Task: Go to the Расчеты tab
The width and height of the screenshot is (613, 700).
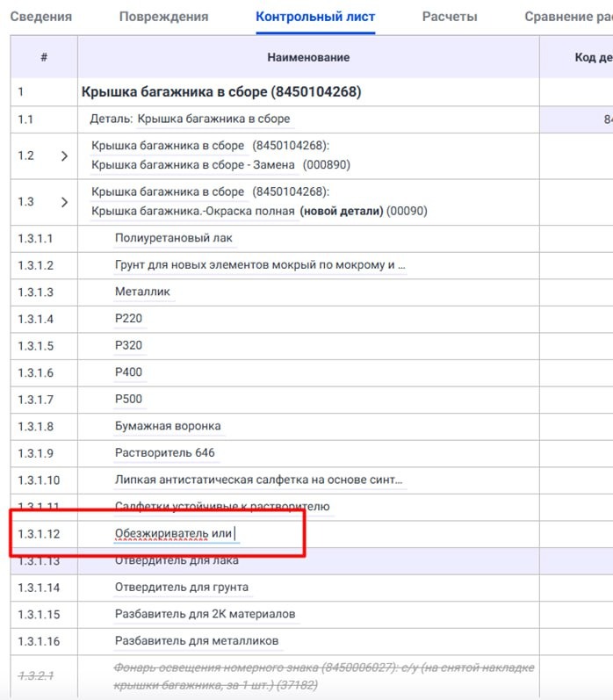Action: coord(450,17)
